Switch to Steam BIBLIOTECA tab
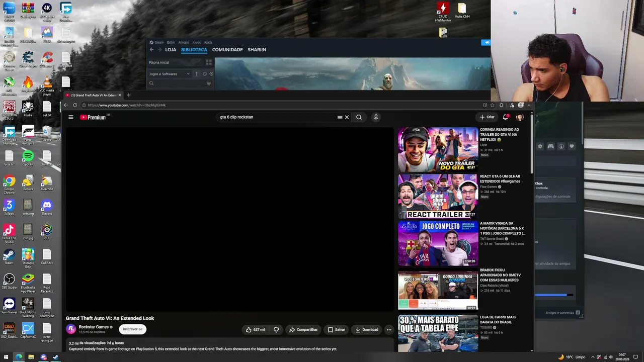 click(194, 50)
